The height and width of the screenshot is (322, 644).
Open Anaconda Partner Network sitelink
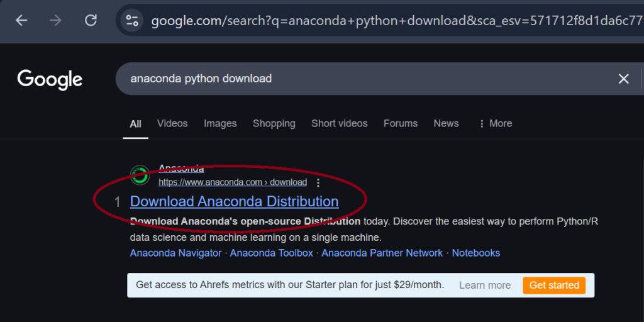382,253
